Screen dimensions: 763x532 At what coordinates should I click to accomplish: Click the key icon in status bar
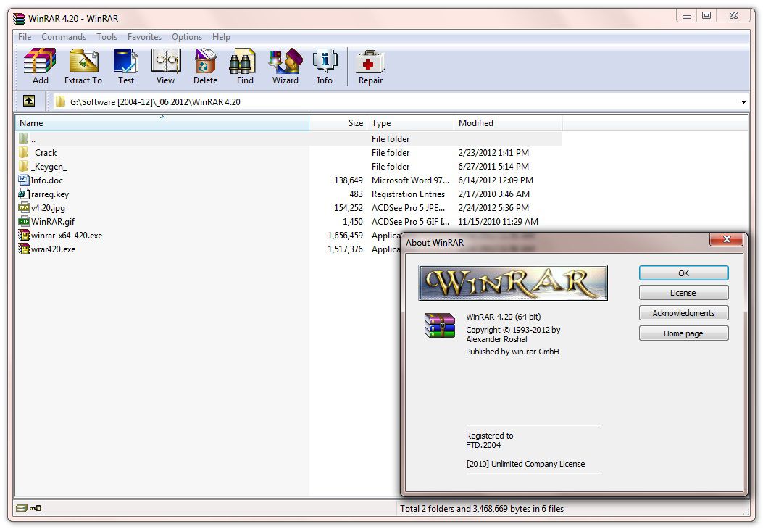click(x=36, y=508)
